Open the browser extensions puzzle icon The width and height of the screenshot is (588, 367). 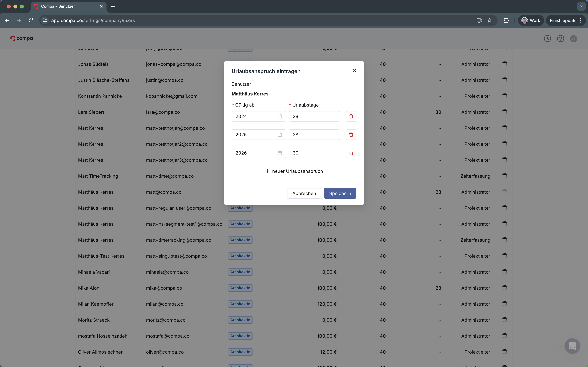pyautogui.click(x=506, y=20)
